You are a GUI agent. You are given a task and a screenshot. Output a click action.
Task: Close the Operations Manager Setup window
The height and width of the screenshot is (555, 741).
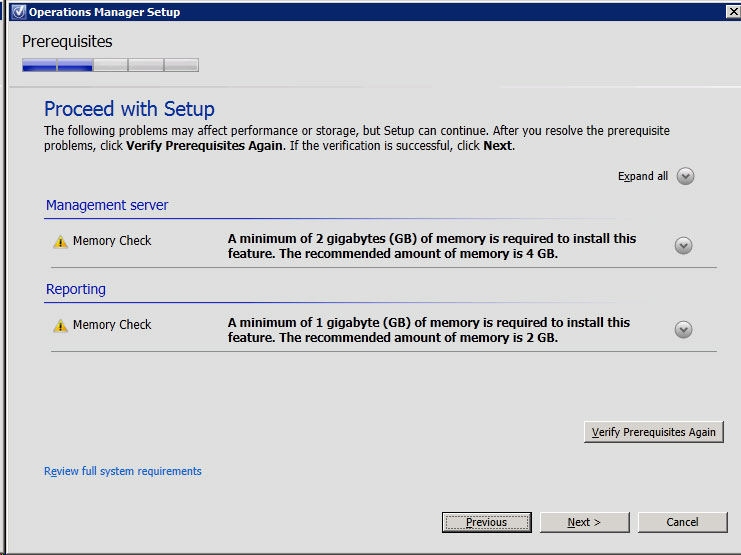pos(733,11)
